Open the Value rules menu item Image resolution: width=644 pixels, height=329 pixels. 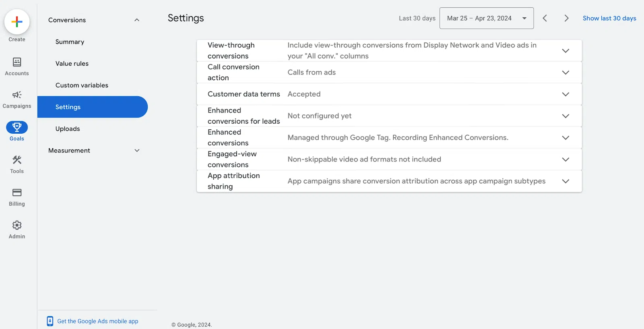point(72,64)
